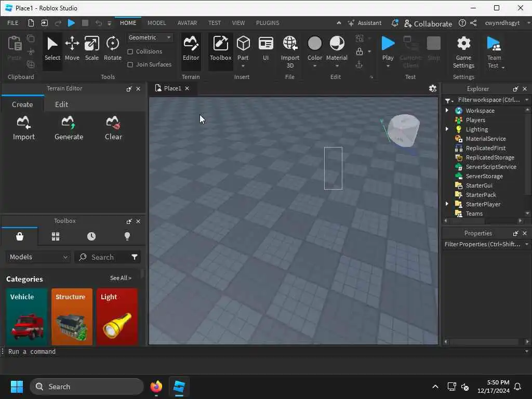
Task: Start Play test from ribbon
Action: click(x=388, y=48)
